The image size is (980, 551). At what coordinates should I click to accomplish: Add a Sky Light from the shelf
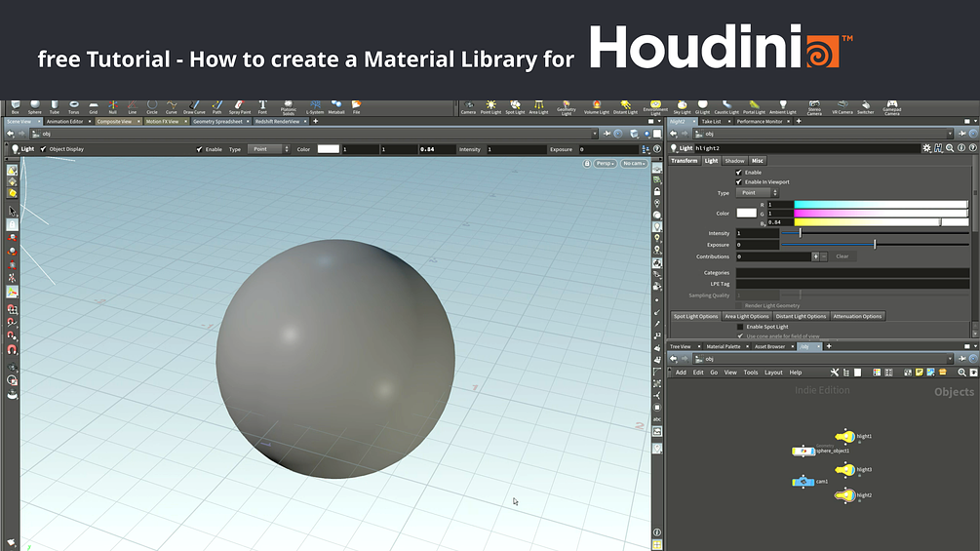682,107
